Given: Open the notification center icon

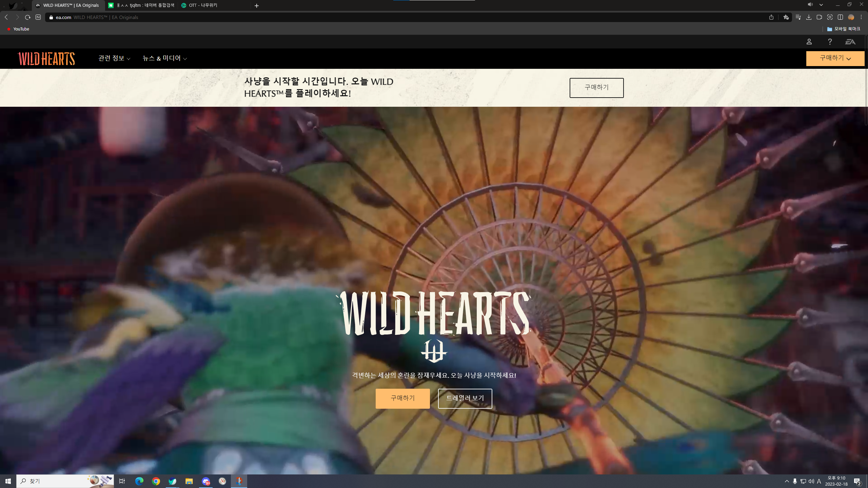Looking at the screenshot, I should [857, 481].
